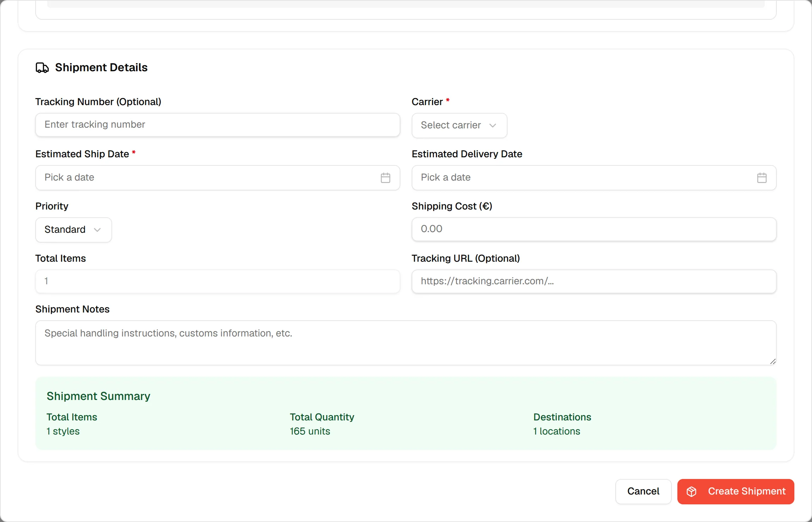Focus the Total Items field
The image size is (812, 522).
(218, 281)
